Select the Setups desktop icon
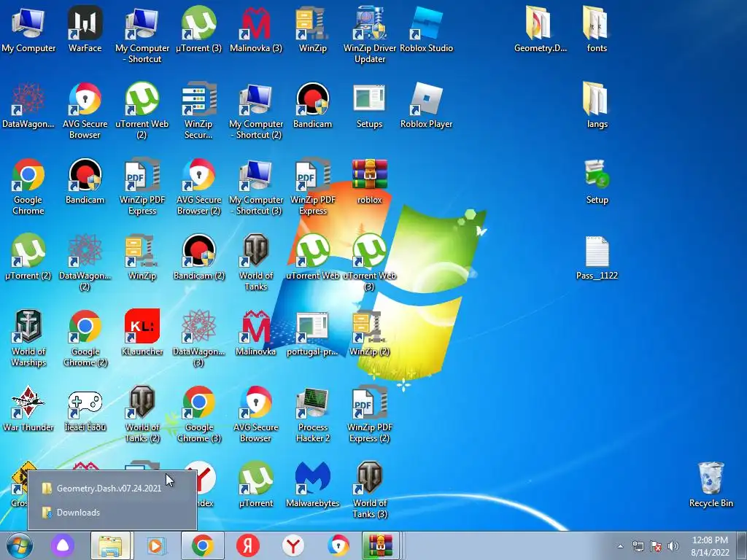747x560 pixels. 370,105
